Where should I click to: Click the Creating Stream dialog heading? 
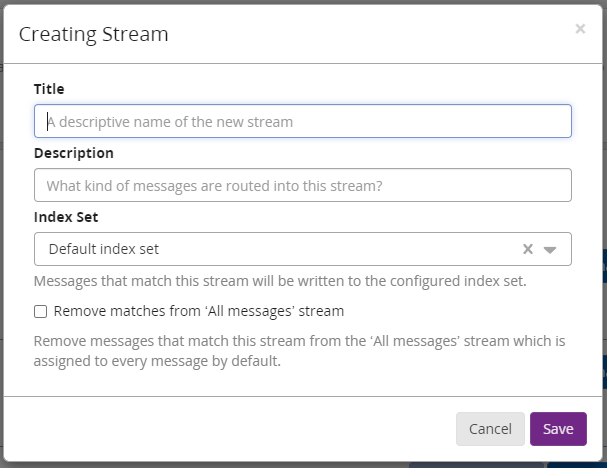pyautogui.click(x=94, y=34)
